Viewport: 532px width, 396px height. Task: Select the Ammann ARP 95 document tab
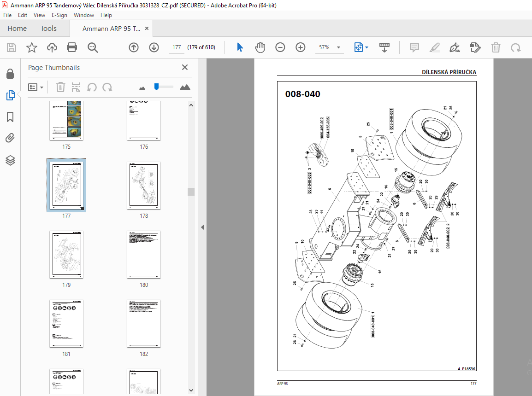(111, 29)
